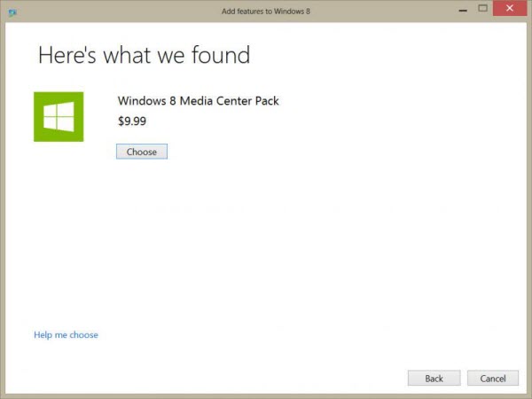Viewport: 532px width, 399px height.
Task: Close the Add features to Windows 8 window
Action: pyautogui.click(x=510, y=8)
